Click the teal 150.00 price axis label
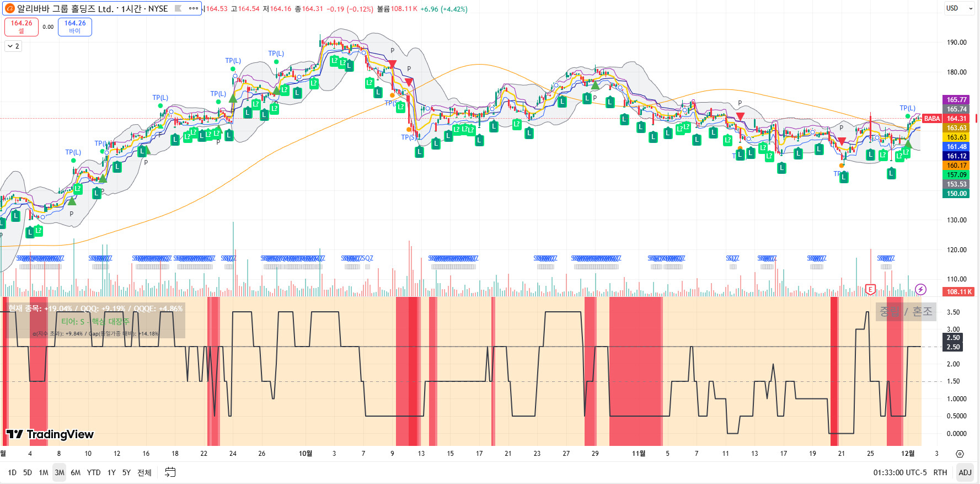The width and height of the screenshot is (980, 484). tap(956, 194)
